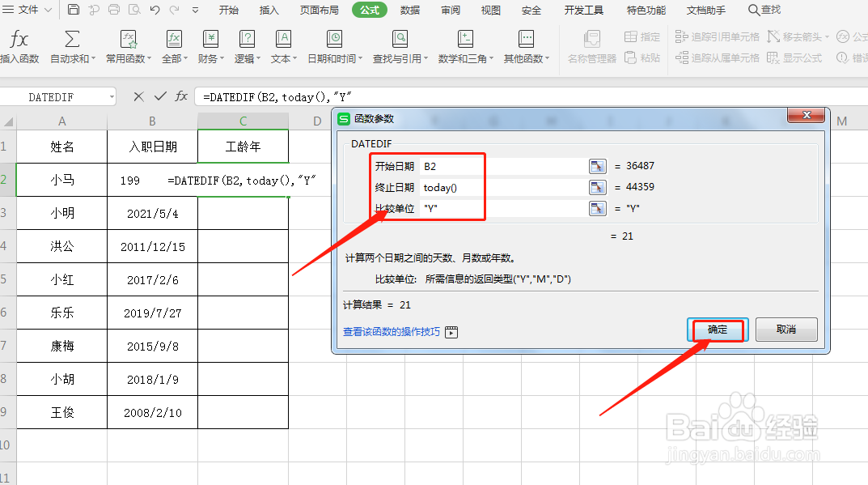868x485 pixels.
Task: Open the 文件 menu dropdown arrow
Action: pyautogui.click(x=47, y=10)
